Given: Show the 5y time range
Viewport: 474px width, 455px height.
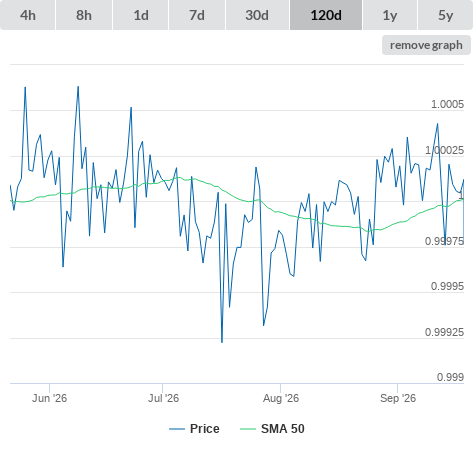Looking at the screenshot, I should (446, 15).
